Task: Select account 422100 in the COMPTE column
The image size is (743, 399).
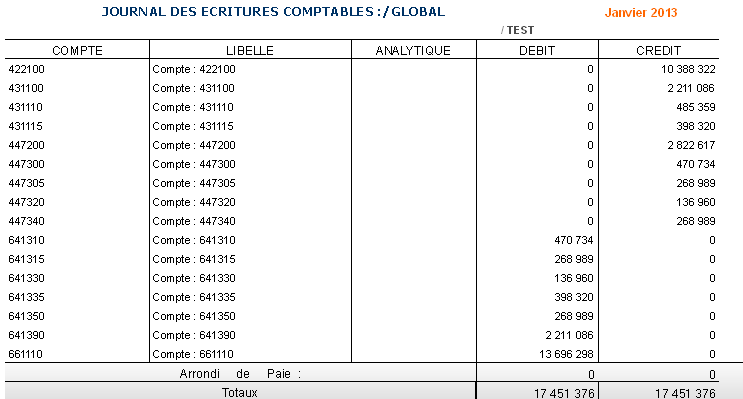Action: click(27, 69)
